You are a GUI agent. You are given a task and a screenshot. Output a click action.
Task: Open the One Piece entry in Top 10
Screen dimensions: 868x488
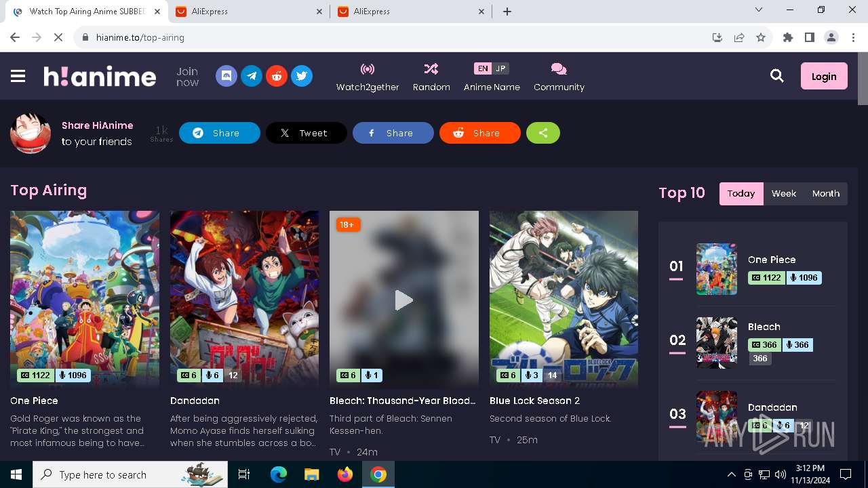point(772,260)
